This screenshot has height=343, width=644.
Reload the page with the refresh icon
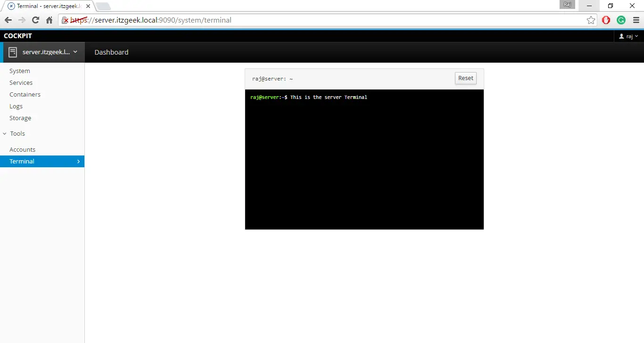click(x=35, y=20)
